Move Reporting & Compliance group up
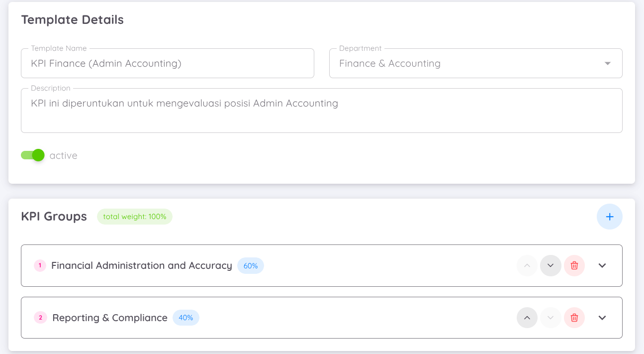644x354 pixels. tap(527, 318)
